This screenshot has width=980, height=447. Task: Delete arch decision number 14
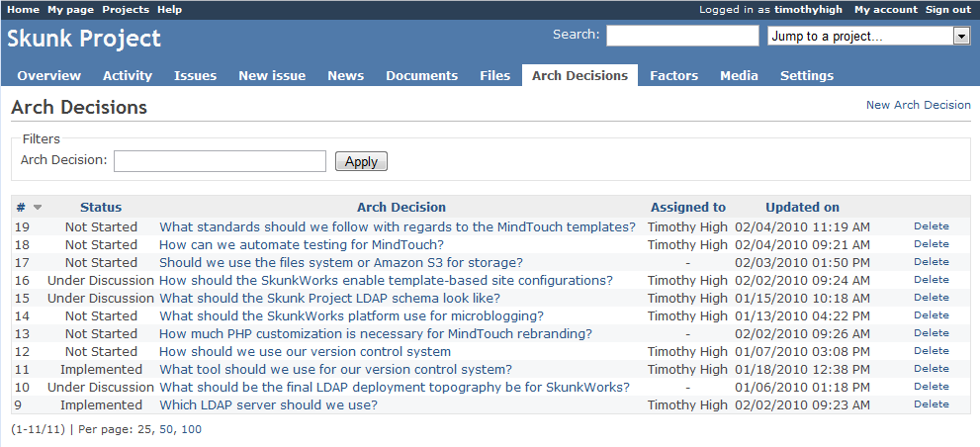click(932, 315)
